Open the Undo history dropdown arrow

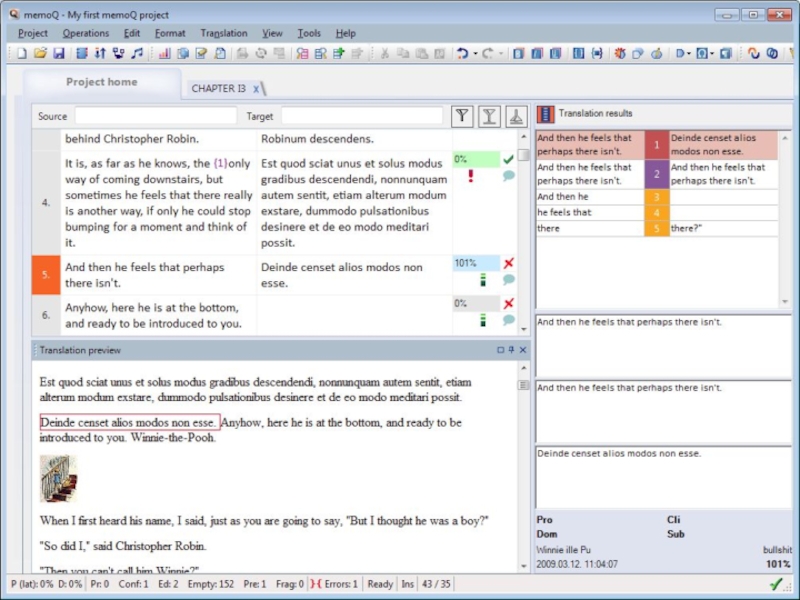(x=476, y=53)
